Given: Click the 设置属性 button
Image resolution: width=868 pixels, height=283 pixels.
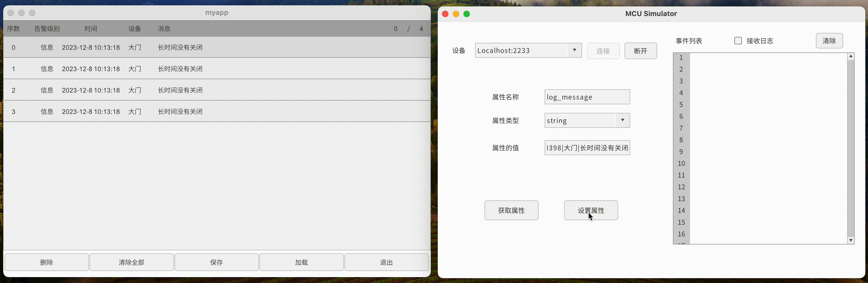Looking at the screenshot, I should [x=591, y=210].
